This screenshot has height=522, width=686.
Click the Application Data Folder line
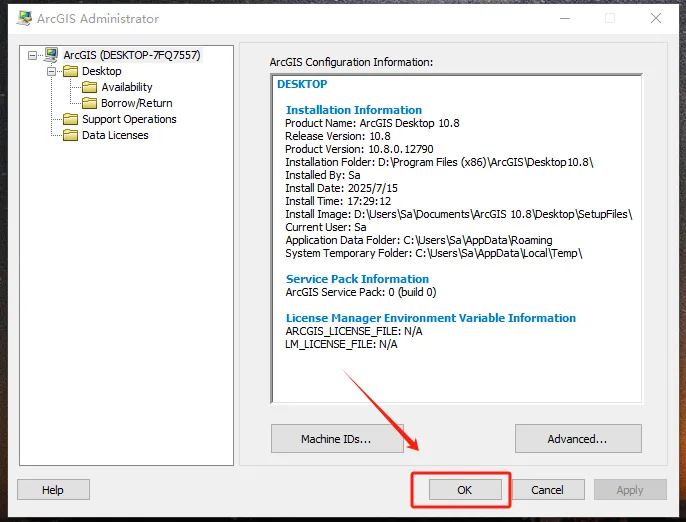point(419,240)
